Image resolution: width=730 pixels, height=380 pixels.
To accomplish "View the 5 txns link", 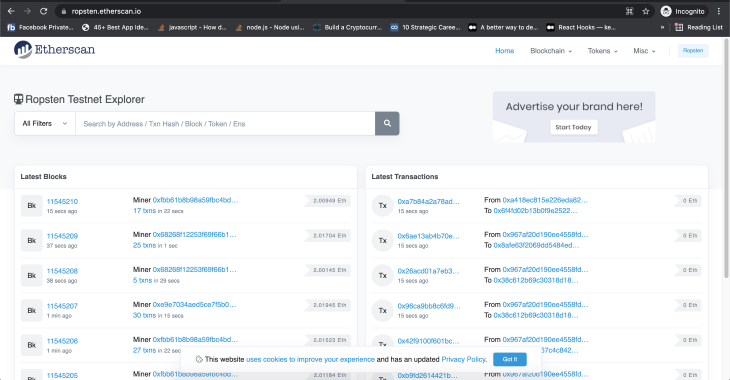I will click(142, 280).
